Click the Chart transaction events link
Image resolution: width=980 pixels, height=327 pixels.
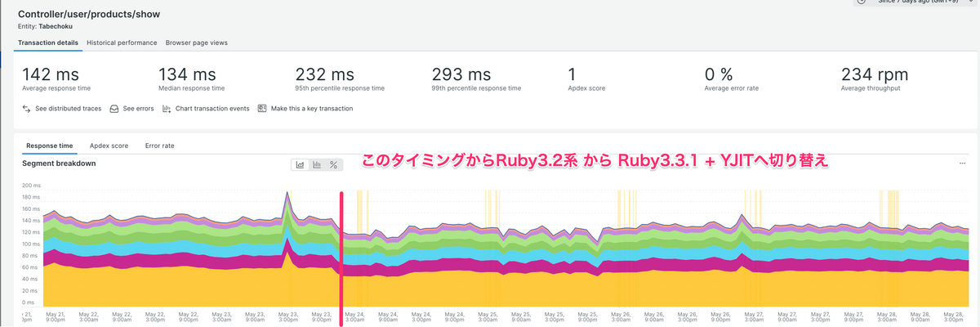(x=212, y=108)
